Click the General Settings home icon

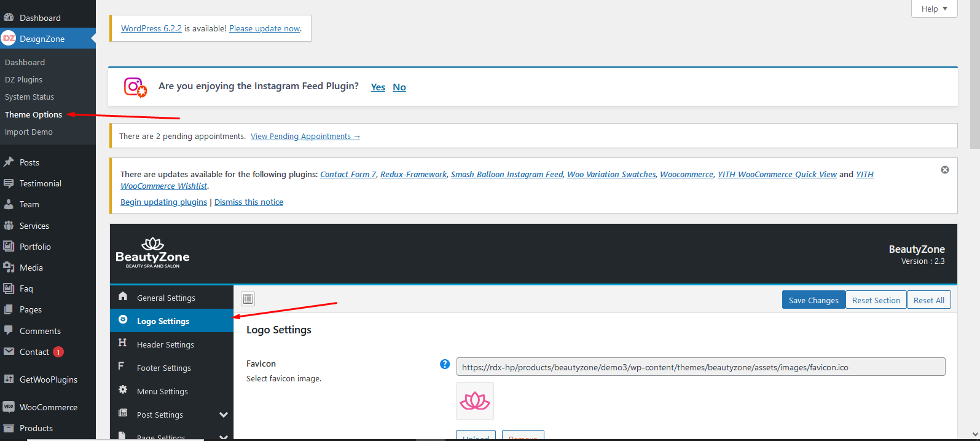click(x=123, y=296)
